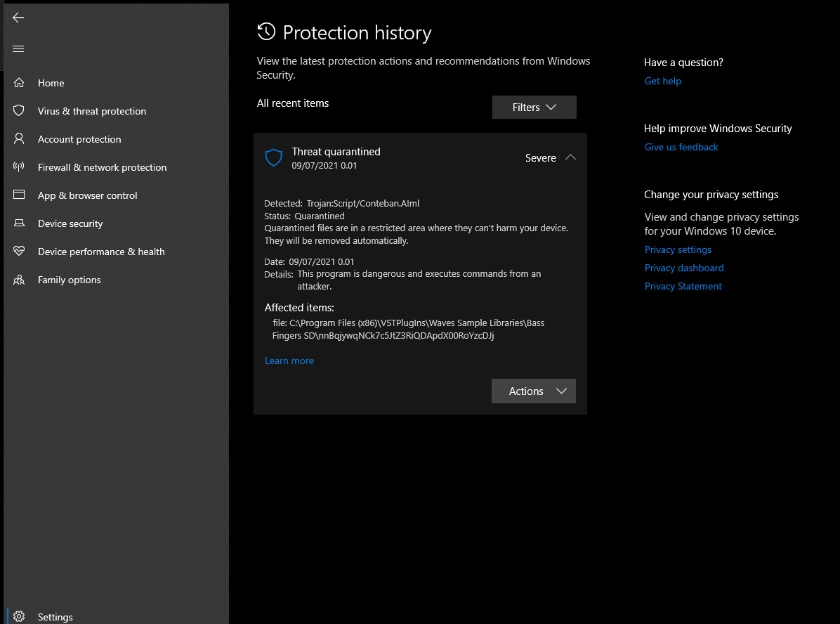
Task: Open the Get help link
Action: coord(663,81)
